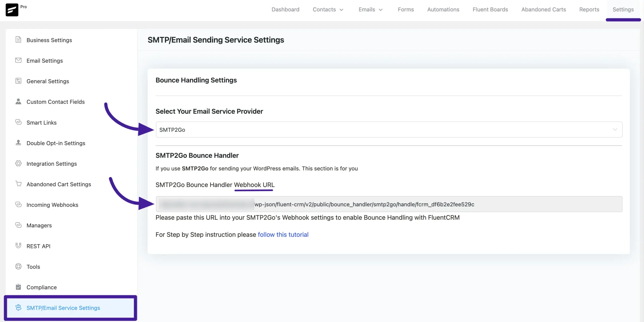Screen dimensions: 644x322
Task: Open the Dashboard tab
Action: pyautogui.click(x=286, y=10)
